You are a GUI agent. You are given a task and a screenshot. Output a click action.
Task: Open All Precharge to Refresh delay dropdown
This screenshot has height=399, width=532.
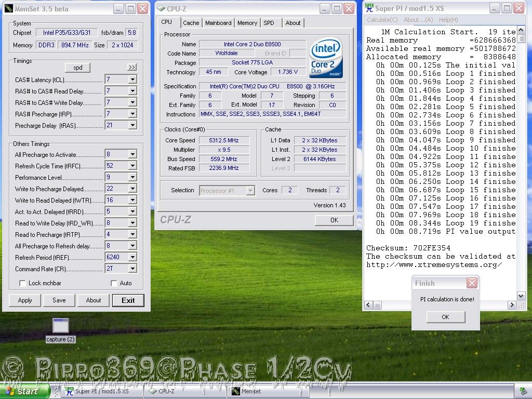point(132,246)
